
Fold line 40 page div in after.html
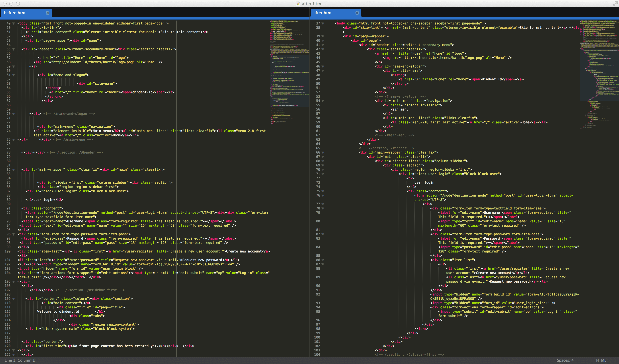323,41
